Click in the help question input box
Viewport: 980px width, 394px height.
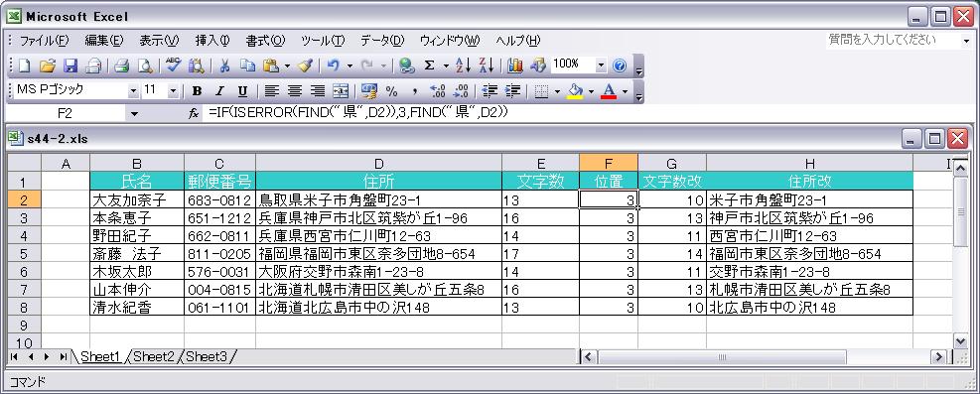point(893,40)
